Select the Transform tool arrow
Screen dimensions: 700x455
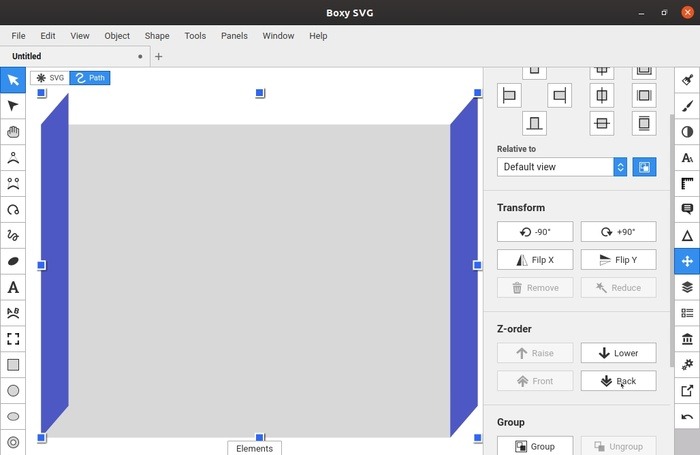(x=13, y=80)
